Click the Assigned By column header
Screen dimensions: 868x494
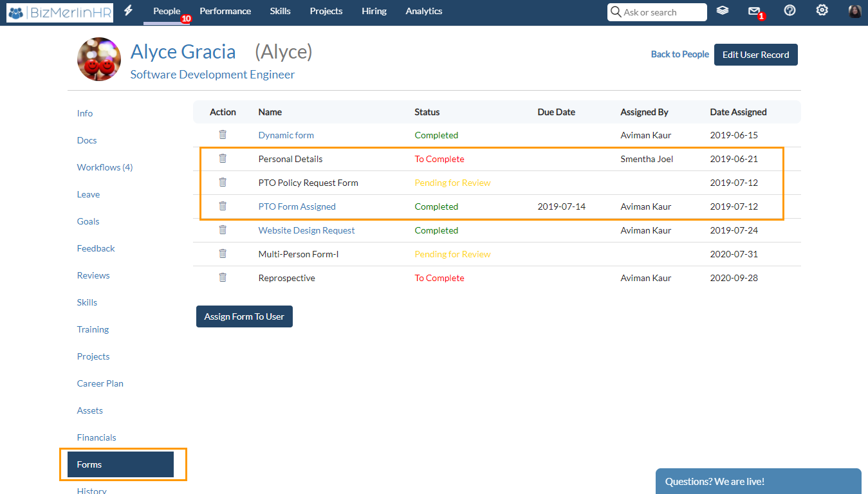(644, 112)
